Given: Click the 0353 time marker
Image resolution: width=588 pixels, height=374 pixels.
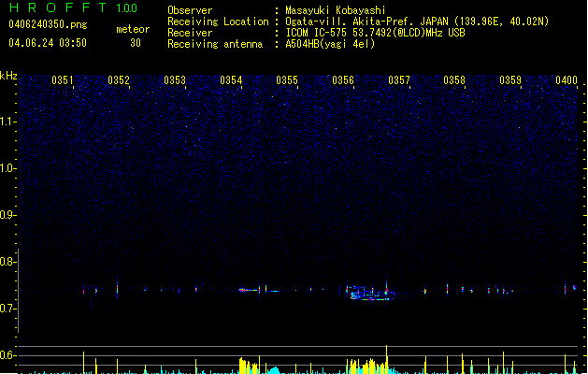Looking at the screenshot, I should click(x=175, y=80).
